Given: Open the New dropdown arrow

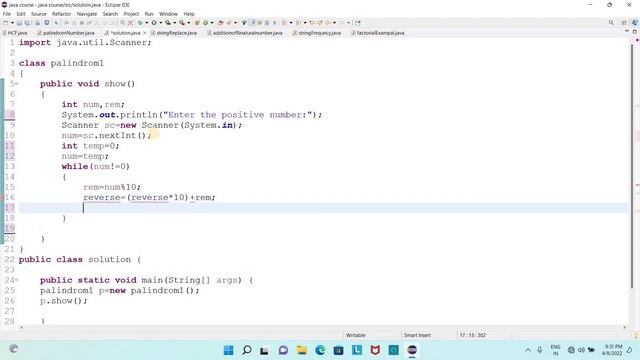Looking at the screenshot, I should (12, 23).
